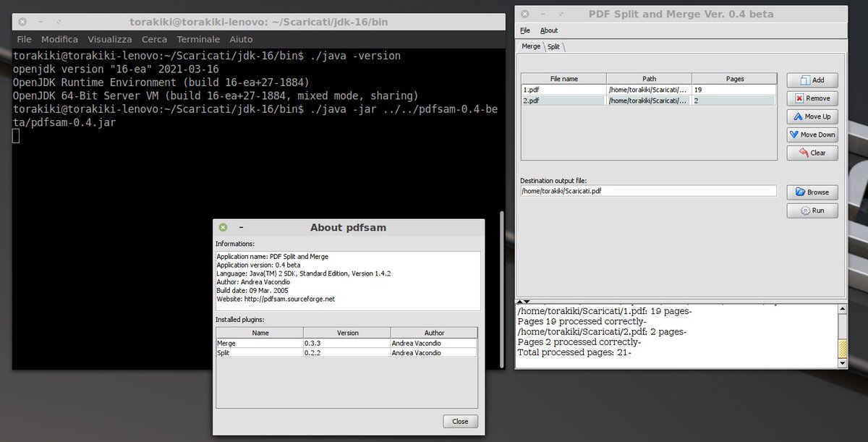The image size is (868, 442).
Task: Click terminal line 'openjdk version "16-ea" 2021-03-16'
Action: (116, 69)
